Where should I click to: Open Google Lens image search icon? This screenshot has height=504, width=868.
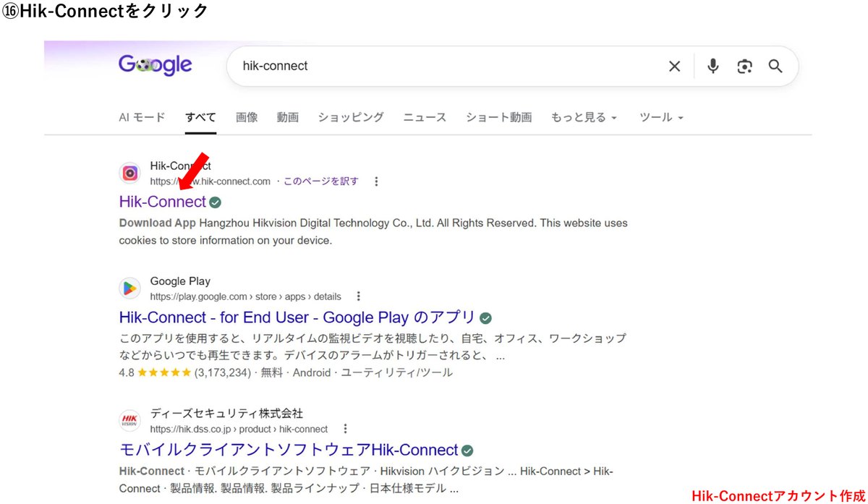pos(744,67)
